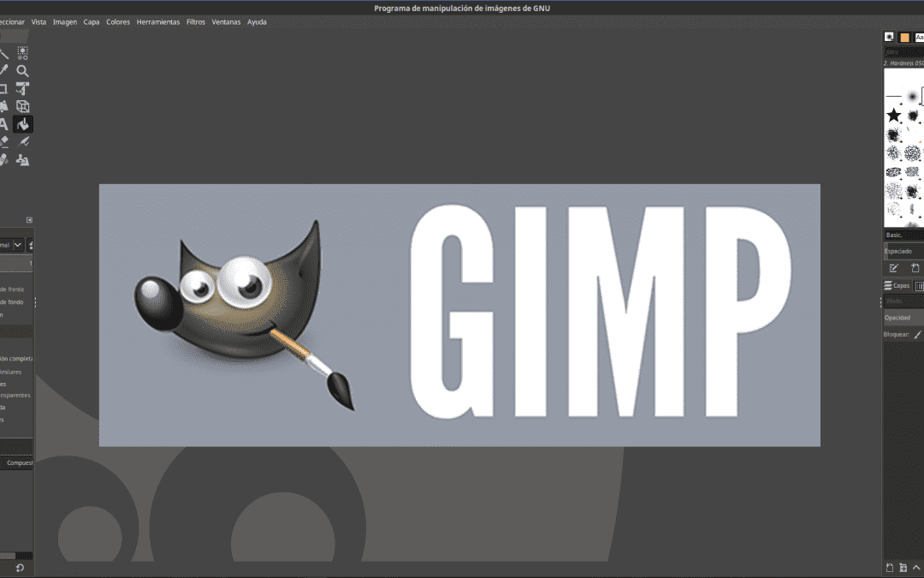Open the Colores menu

click(x=118, y=21)
